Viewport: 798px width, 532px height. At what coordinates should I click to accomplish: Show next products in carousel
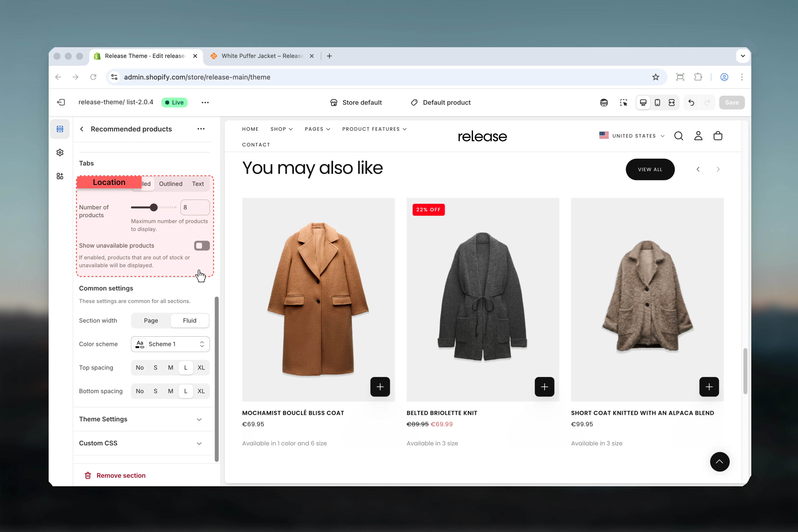[718, 169]
